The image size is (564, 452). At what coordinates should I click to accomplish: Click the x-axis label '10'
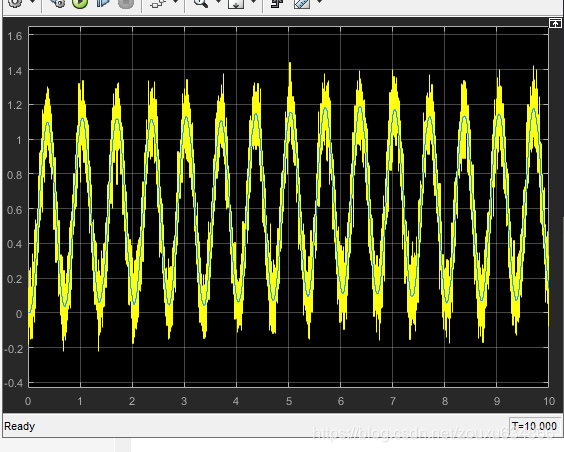[549, 401]
